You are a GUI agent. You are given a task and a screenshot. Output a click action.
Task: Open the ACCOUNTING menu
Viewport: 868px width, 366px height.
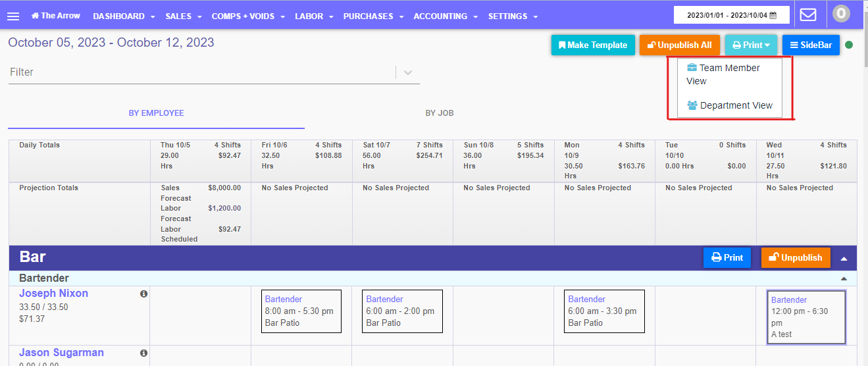(x=446, y=16)
